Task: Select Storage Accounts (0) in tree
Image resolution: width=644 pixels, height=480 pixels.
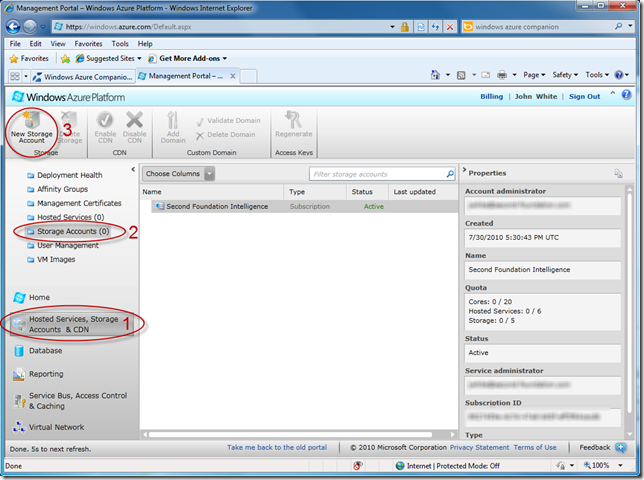Action: click(68, 232)
